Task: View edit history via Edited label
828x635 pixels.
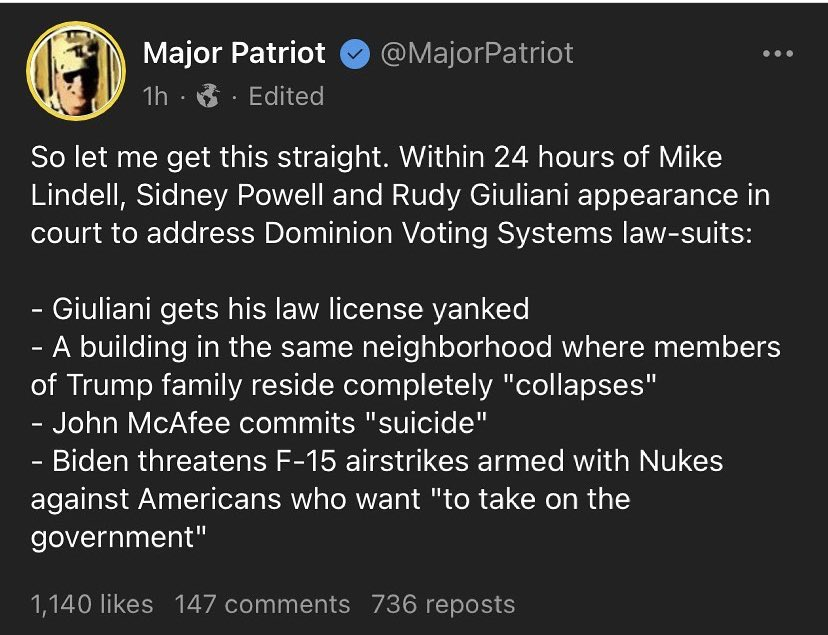Action: (286, 97)
